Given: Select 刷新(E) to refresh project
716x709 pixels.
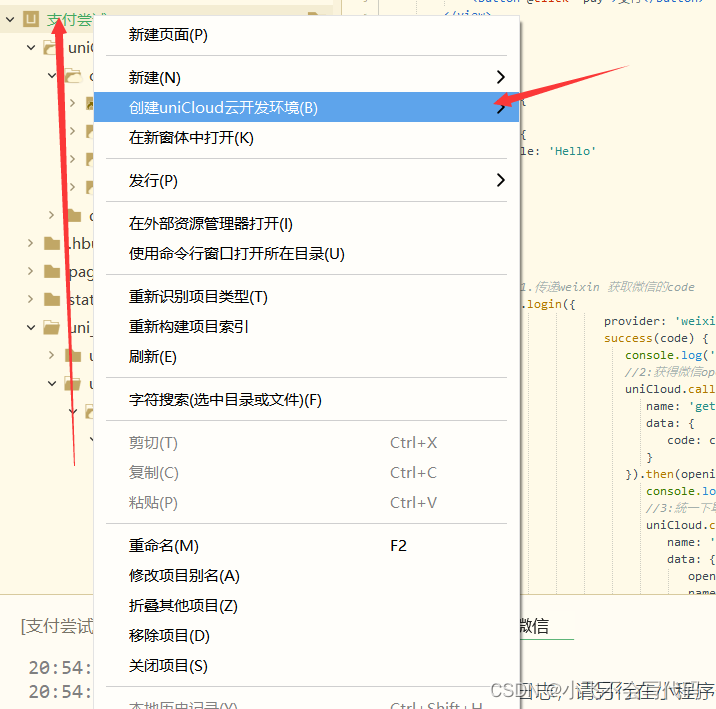Looking at the screenshot, I should 306,357.
